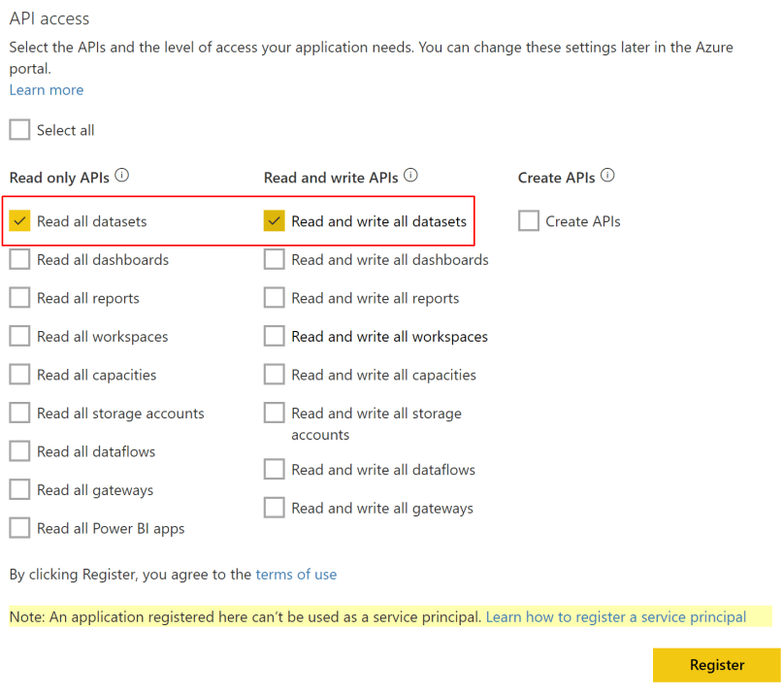Open the Read only APIs info tooltip
The height and width of the screenshot is (695, 784).
point(122,175)
